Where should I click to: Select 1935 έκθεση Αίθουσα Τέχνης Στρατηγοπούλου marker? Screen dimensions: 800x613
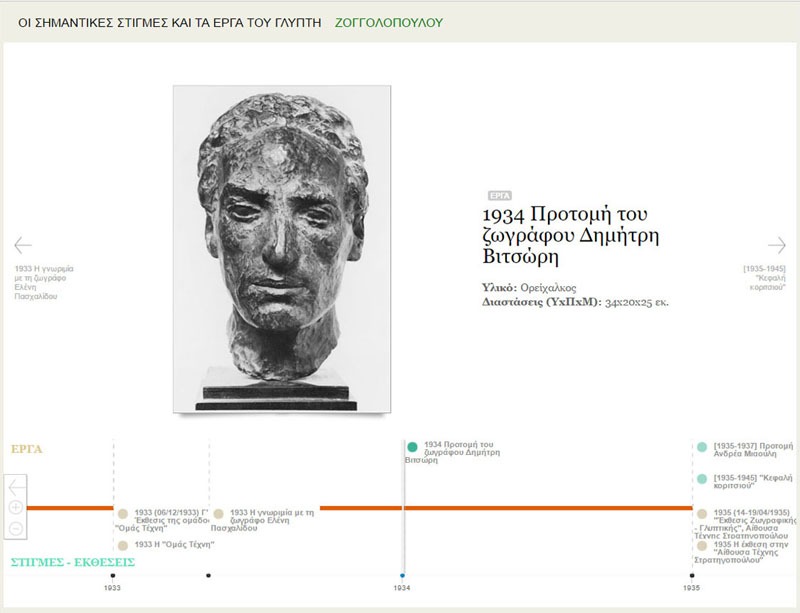(702, 545)
